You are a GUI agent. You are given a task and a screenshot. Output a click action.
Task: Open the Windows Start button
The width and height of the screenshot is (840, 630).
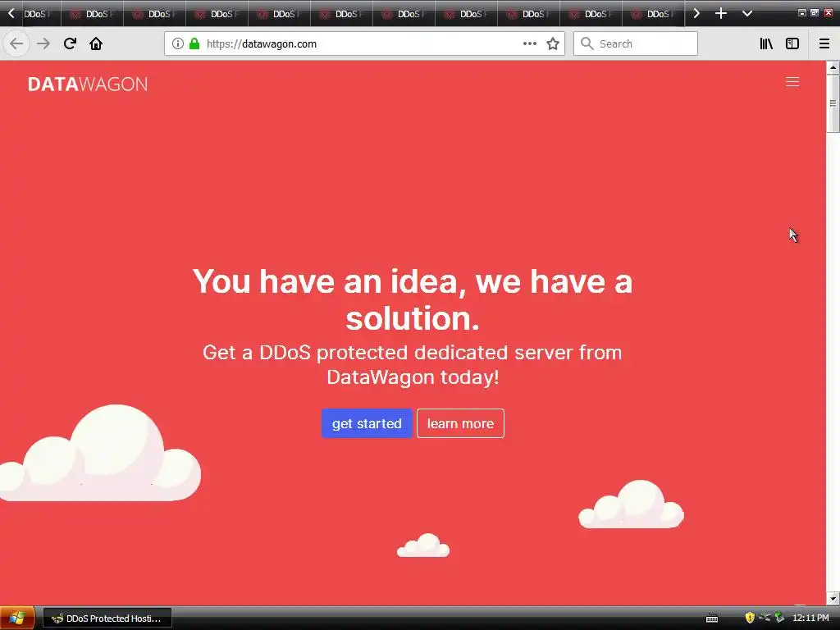point(17,619)
